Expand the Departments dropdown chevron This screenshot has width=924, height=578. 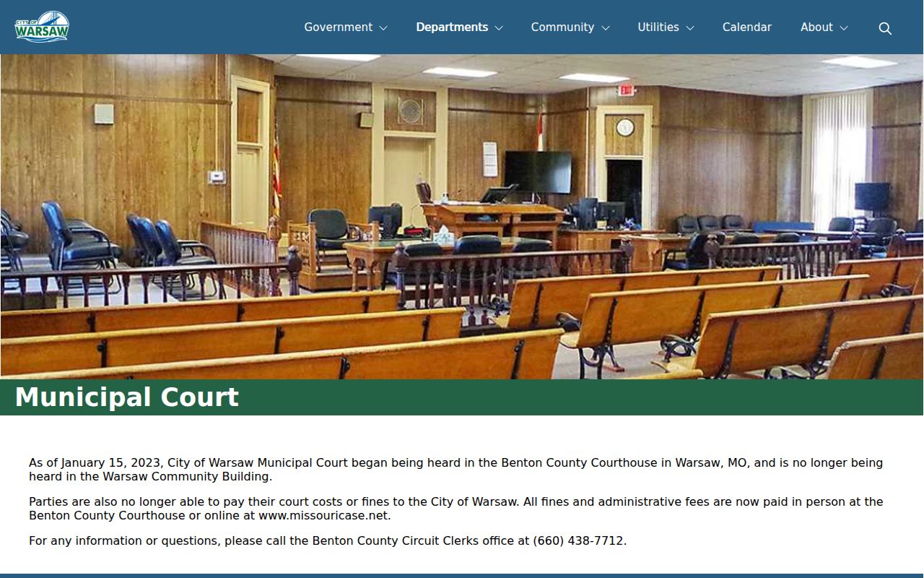(499, 28)
